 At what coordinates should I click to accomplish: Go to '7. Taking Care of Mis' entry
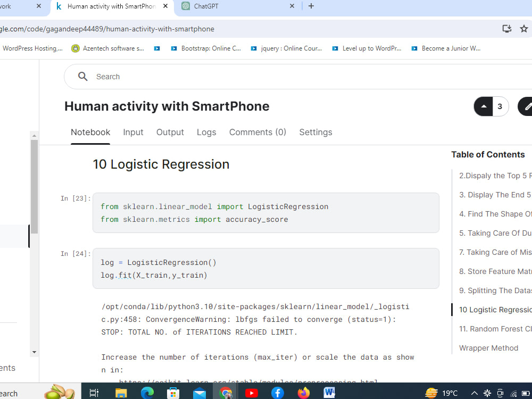pos(495,252)
